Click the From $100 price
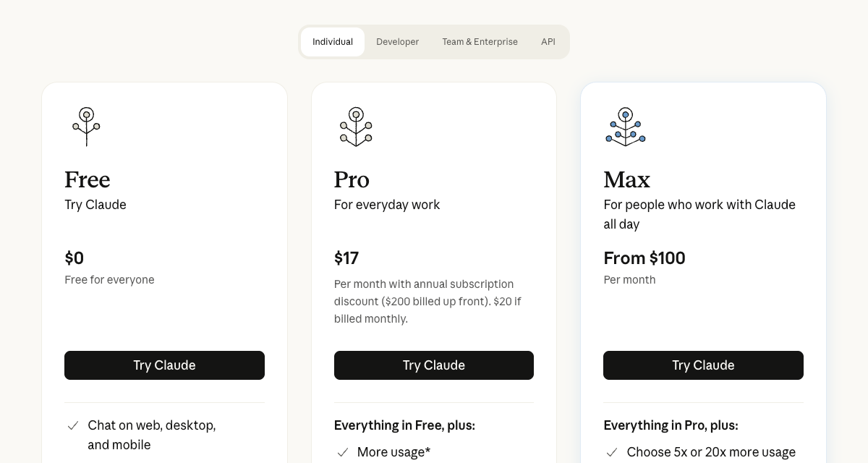The width and height of the screenshot is (868, 463). click(644, 258)
